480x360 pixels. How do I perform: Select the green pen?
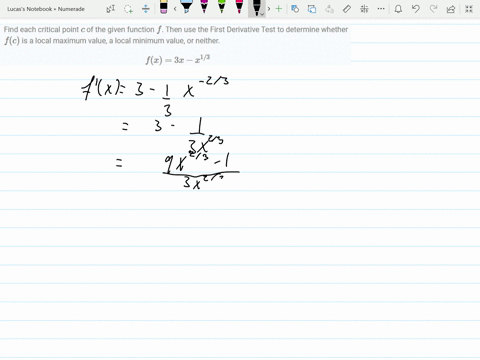(x=222, y=7)
